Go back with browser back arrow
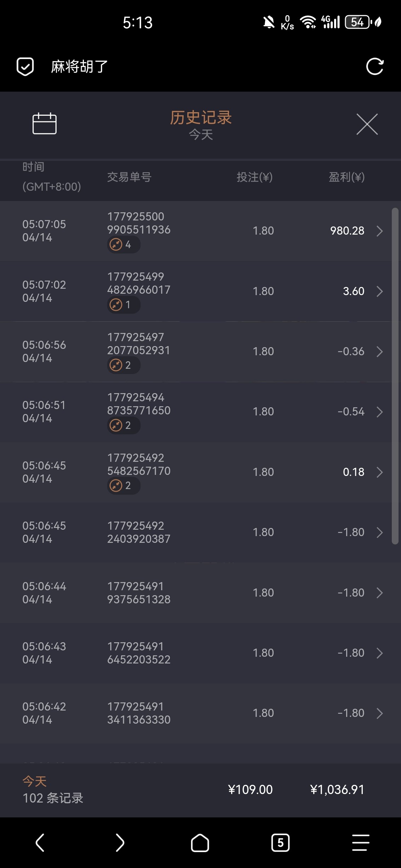Screen dimensions: 401x868 click(x=40, y=842)
